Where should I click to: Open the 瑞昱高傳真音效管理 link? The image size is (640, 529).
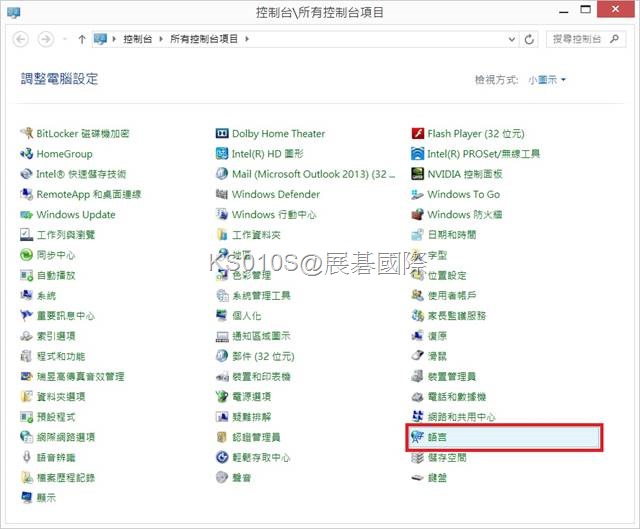80,376
